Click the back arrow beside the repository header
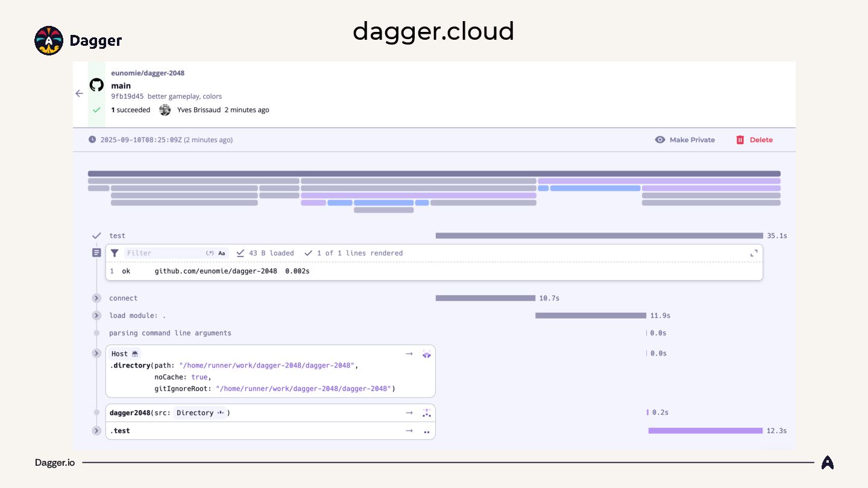Screen dimensions: 868x488 pos(79,93)
